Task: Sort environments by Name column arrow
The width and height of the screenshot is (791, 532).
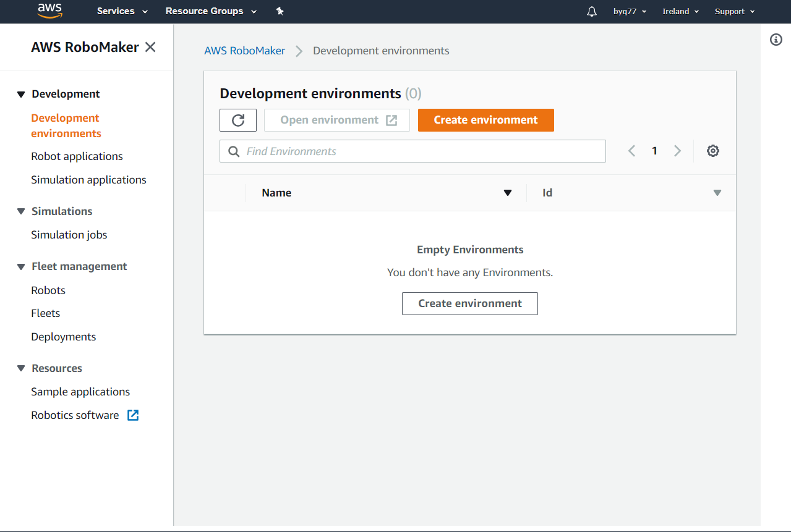Action: point(508,193)
